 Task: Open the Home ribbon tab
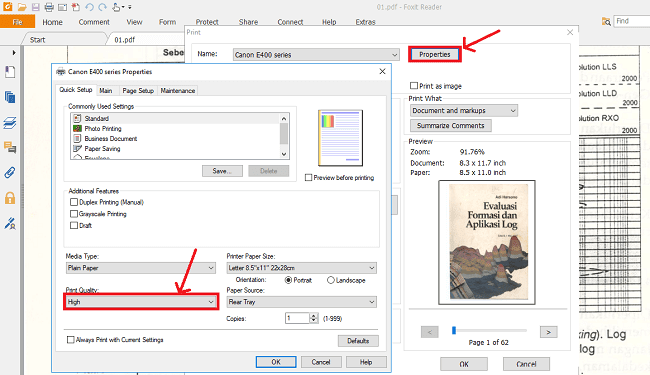pos(52,22)
